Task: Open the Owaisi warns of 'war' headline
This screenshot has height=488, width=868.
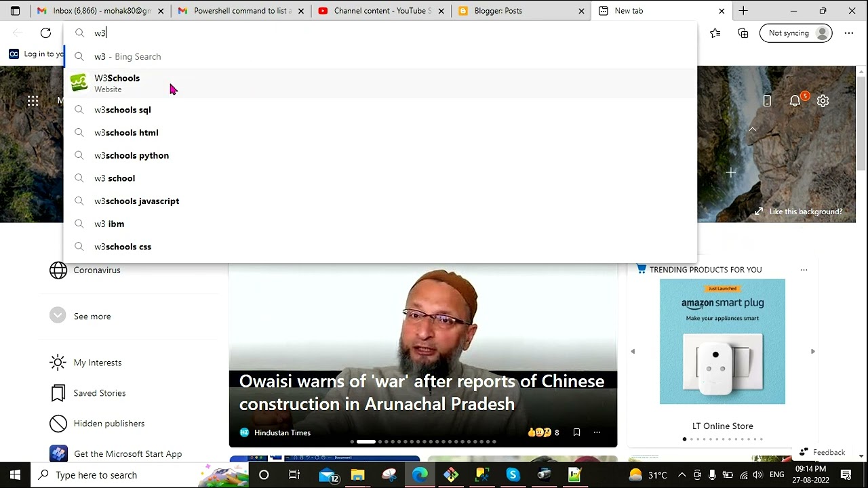Action: tap(422, 392)
